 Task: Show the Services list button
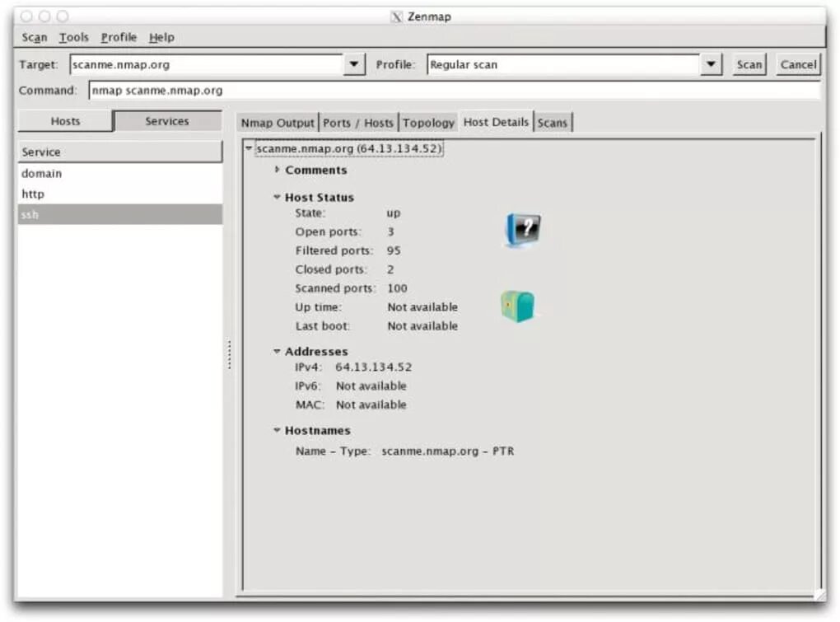(167, 121)
